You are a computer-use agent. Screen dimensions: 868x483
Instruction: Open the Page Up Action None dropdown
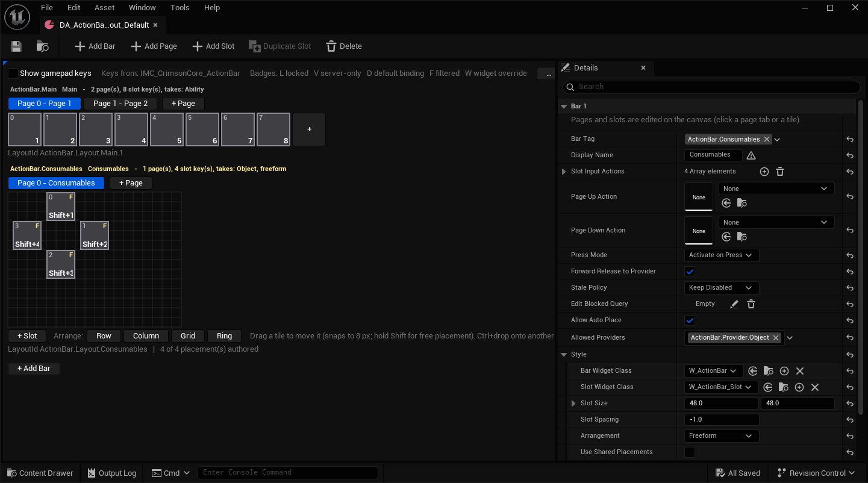[x=776, y=189]
